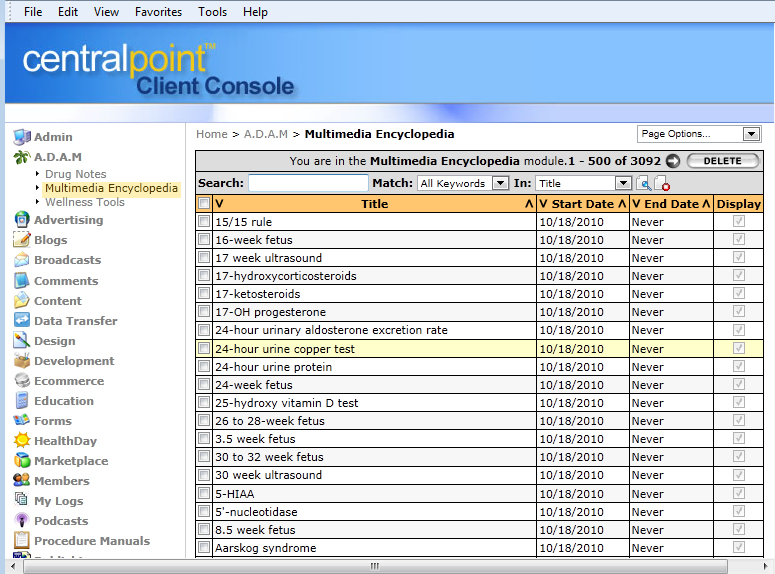Open the Page Options dropdown
The image size is (775, 574).
pos(698,134)
